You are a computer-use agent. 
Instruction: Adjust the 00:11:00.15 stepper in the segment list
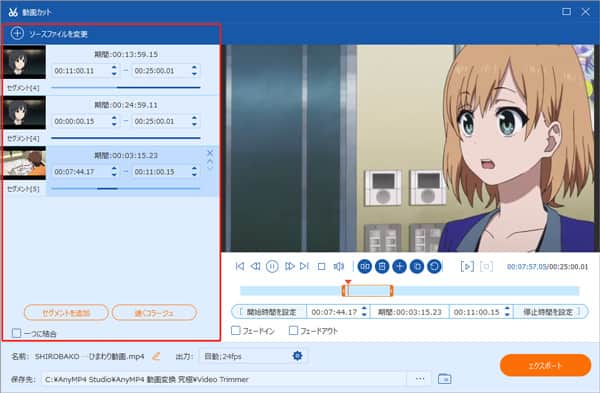click(194, 171)
